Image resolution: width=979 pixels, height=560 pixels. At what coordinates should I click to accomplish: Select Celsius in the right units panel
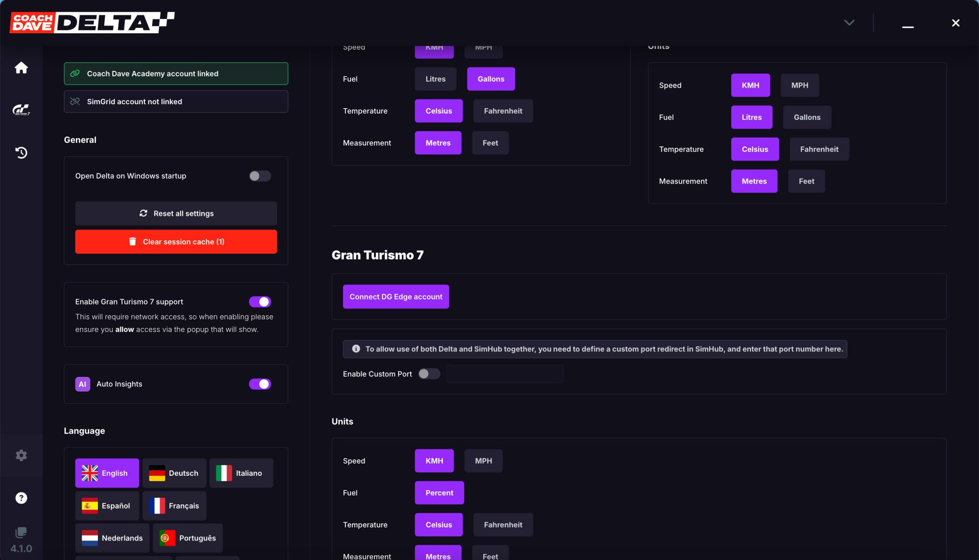pyautogui.click(x=755, y=149)
